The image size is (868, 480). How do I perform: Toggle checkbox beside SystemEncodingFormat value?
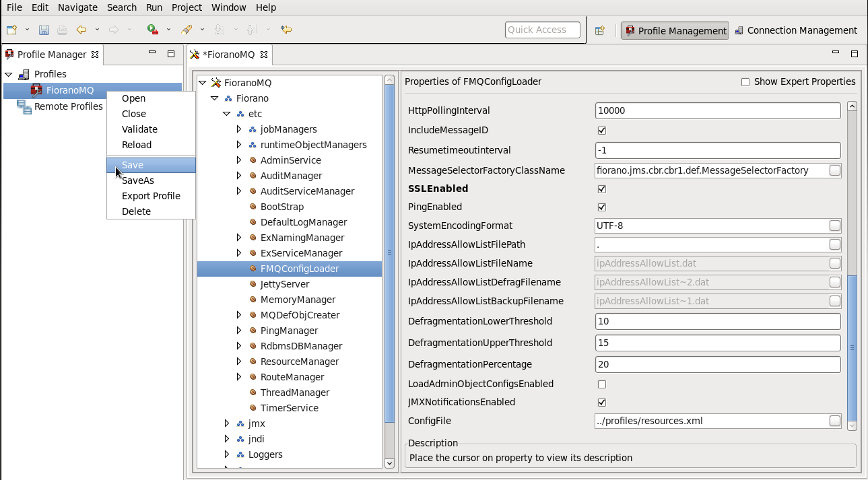point(835,226)
